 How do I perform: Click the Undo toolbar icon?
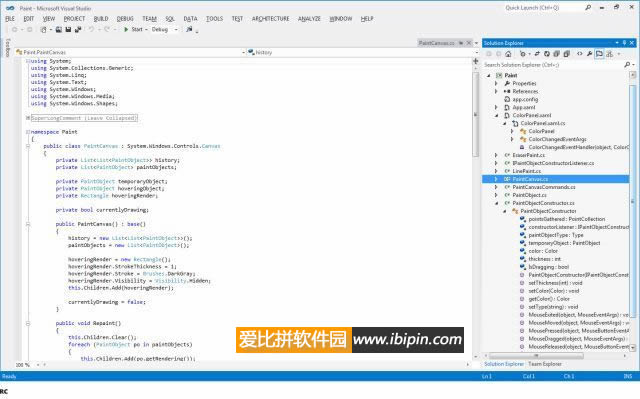click(91, 29)
